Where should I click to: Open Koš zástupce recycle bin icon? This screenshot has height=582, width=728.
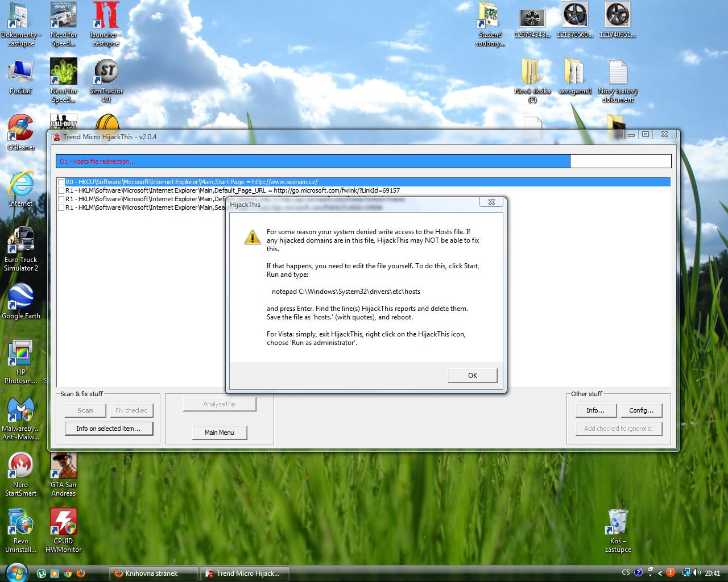[x=618, y=531]
